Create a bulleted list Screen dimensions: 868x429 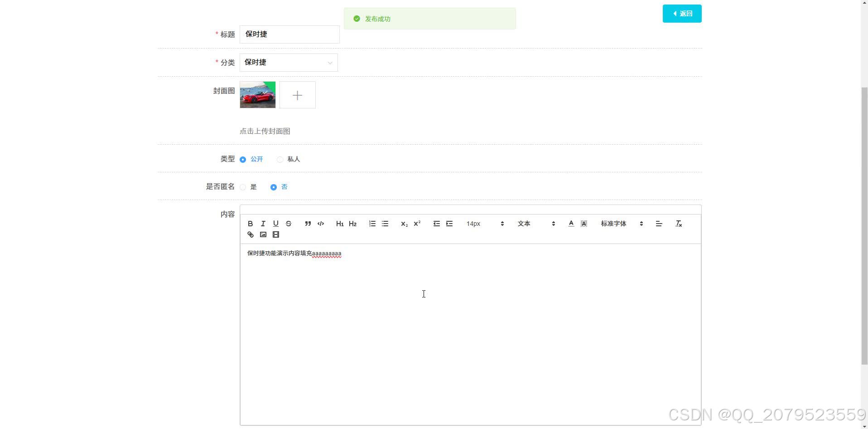tap(385, 224)
